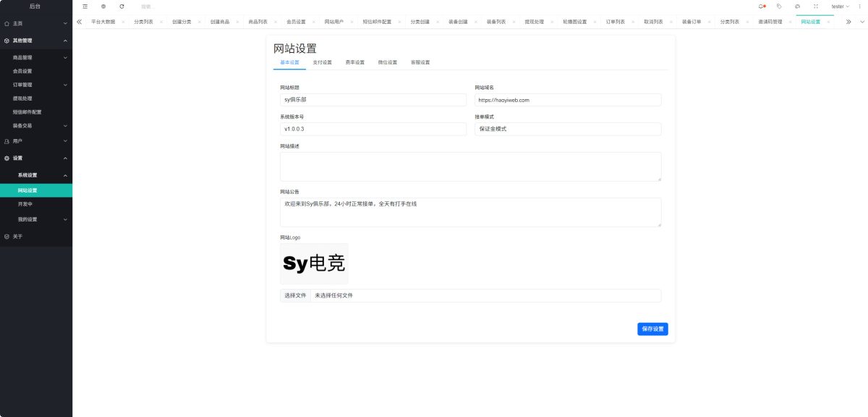Viewport: 868px width, 417px height.
Task: Expand the 装备交易 submenu
Action: 36,125
